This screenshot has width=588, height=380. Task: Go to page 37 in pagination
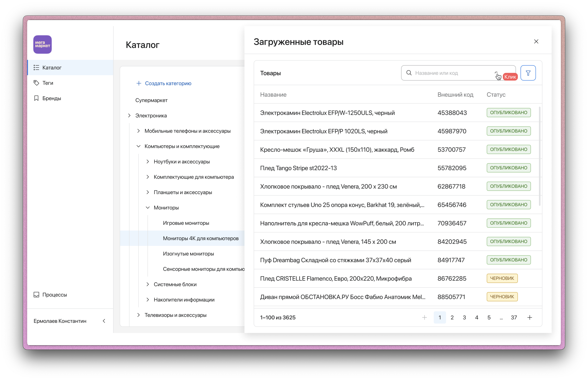(x=514, y=317)
